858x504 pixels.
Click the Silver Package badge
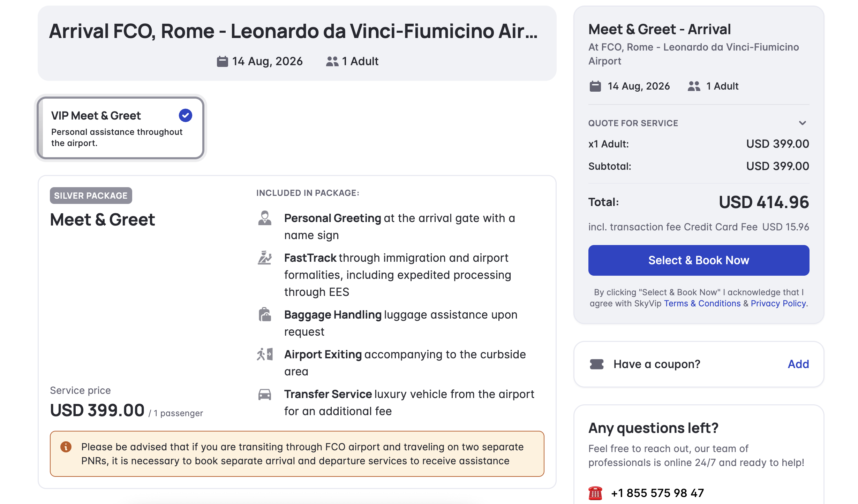coord(91,196)
